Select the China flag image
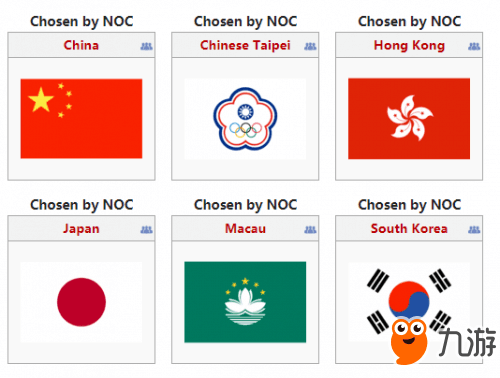The height and width of the screenshot is (378, 500). [81, 119]
